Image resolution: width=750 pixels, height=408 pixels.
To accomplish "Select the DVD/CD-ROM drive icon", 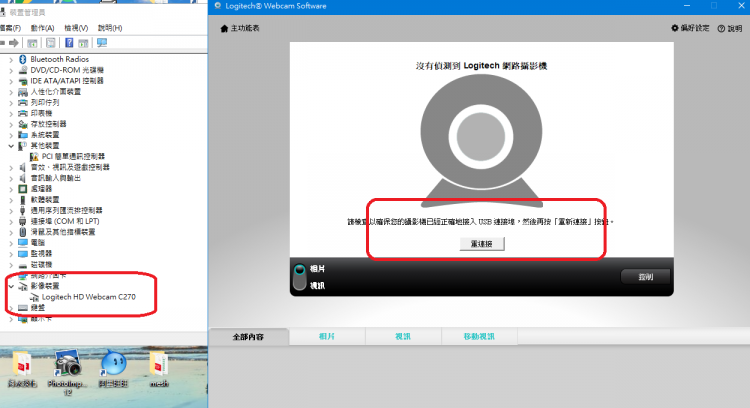I will coord(22,70).
